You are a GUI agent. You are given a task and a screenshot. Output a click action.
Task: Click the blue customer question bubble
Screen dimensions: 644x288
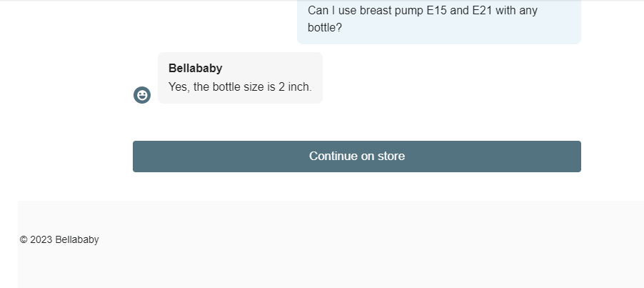[438, 21]
